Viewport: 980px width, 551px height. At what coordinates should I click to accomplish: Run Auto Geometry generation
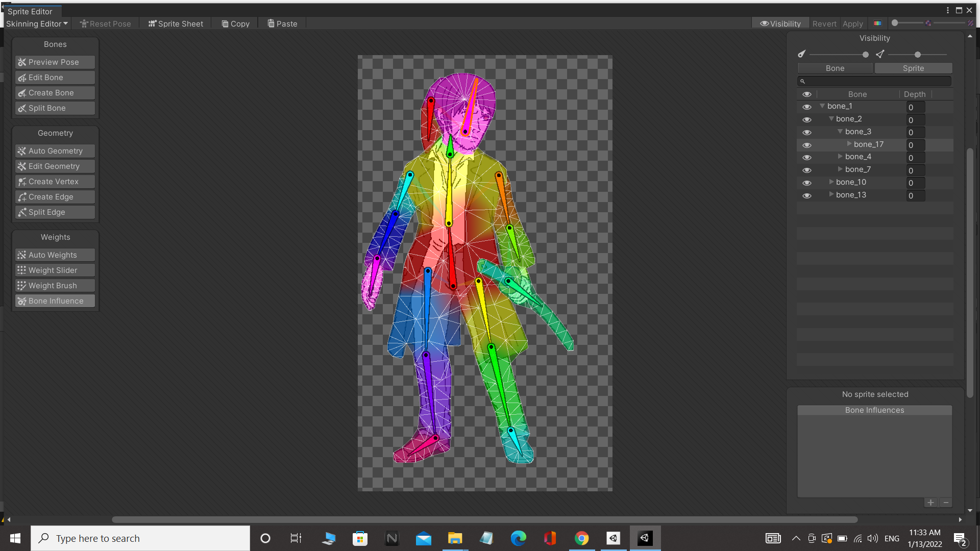(55, 151)
